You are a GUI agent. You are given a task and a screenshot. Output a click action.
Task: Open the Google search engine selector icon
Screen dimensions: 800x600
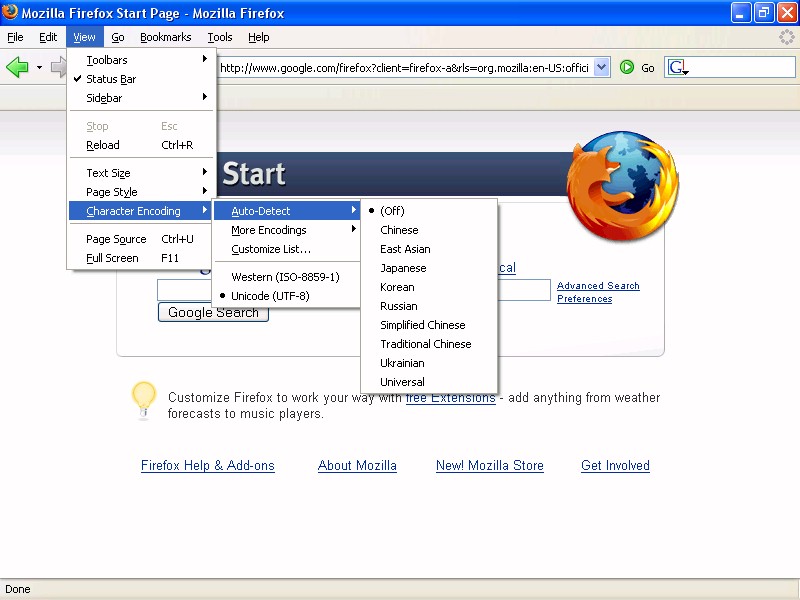[678, 67]
